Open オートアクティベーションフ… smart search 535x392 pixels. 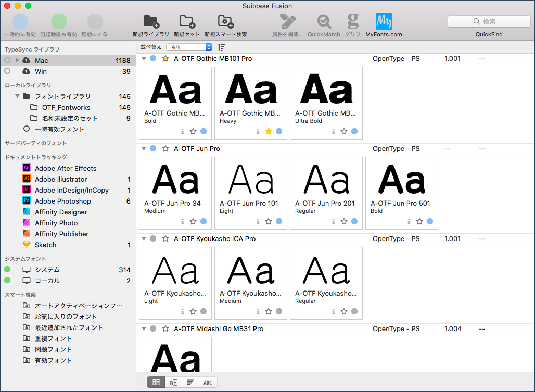[x=68, y=306]
